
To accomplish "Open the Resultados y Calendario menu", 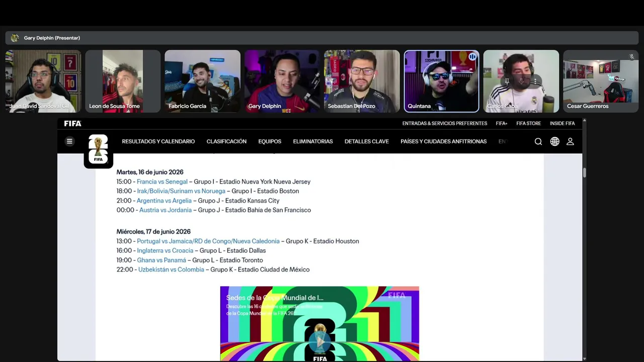I will click(x=158, y=142).
